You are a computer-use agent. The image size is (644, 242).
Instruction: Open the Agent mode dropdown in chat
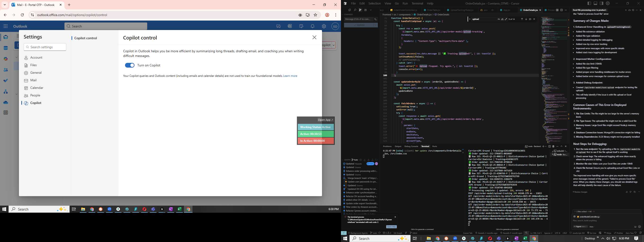580,227
